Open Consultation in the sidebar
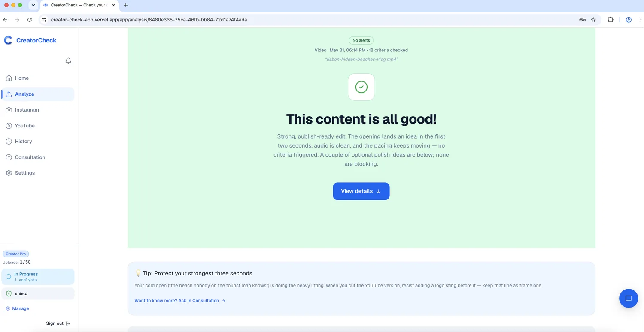 [38, 157]
